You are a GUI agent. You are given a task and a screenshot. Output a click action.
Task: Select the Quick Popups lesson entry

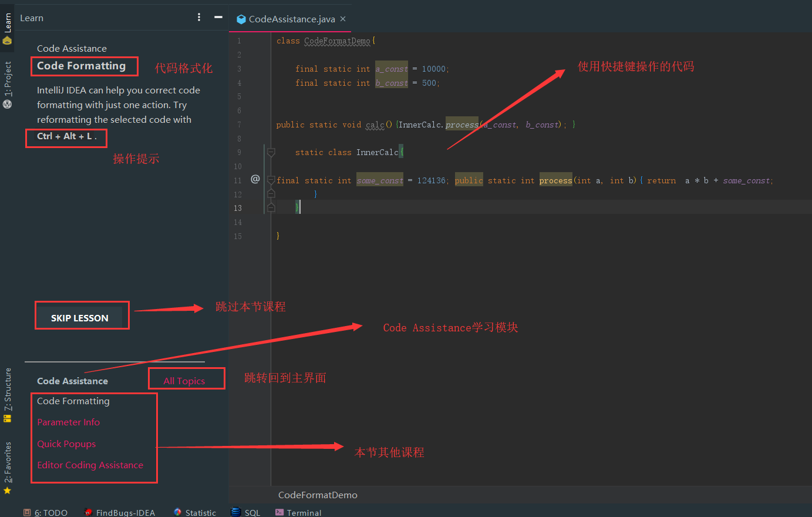[x=66, y=444]
